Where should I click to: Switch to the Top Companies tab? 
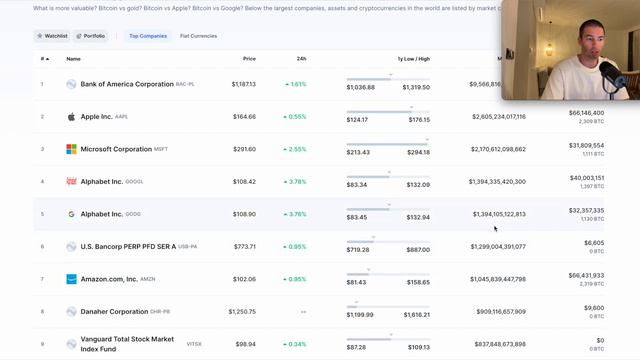pos(148,36)
